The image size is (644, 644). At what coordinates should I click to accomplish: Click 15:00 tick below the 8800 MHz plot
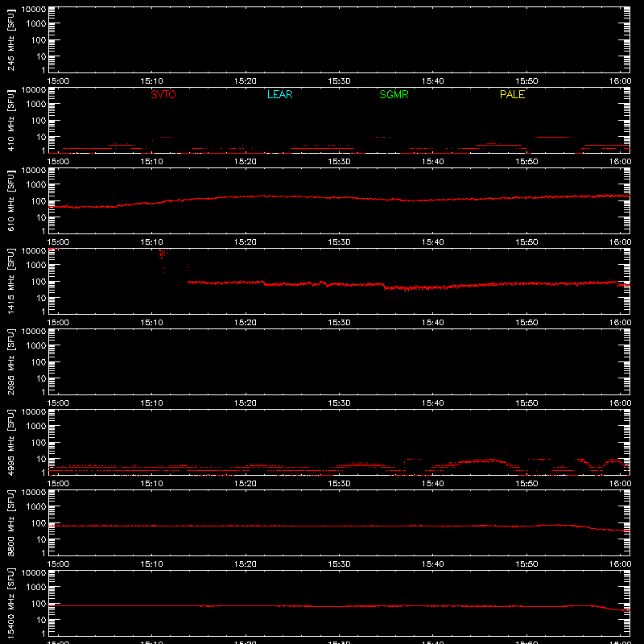click(58, 564)
